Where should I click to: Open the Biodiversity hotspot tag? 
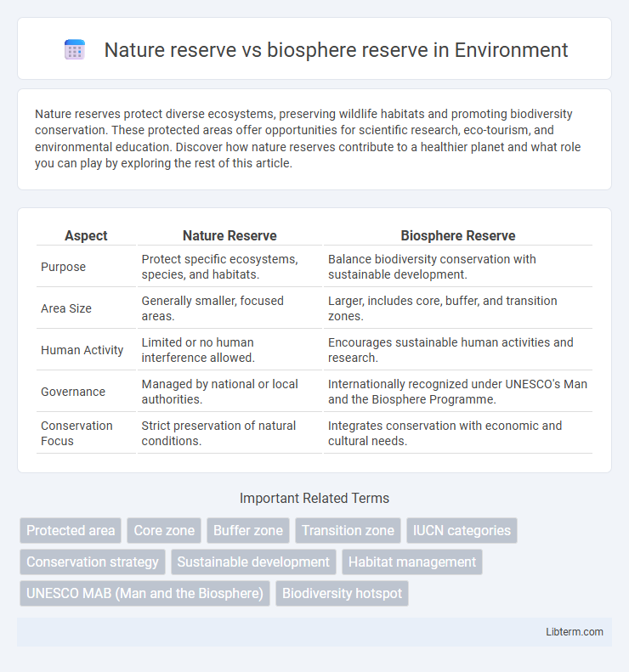coord(343,593)
